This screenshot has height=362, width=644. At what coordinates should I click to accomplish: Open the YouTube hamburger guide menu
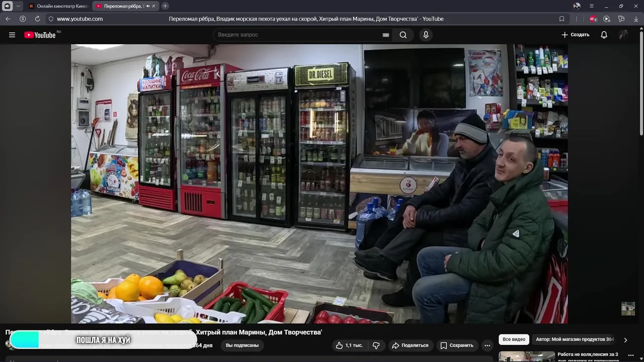click(x=12, y=35)
